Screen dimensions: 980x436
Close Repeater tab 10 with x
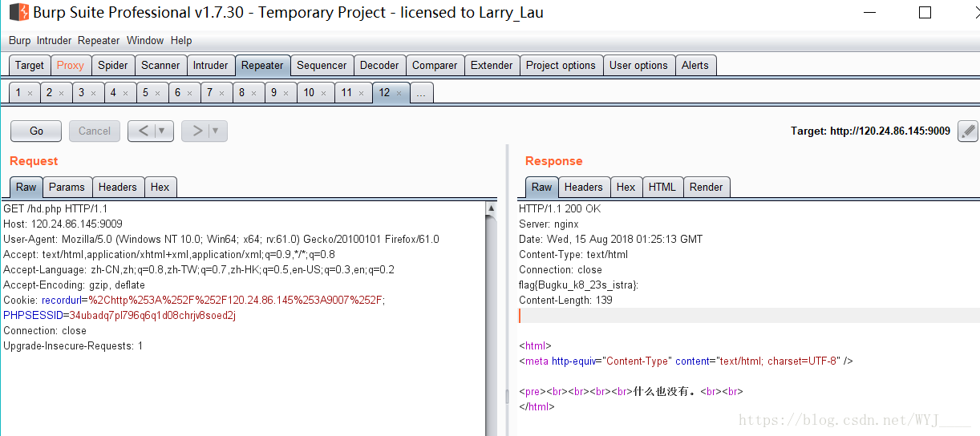tap(323, 93)
